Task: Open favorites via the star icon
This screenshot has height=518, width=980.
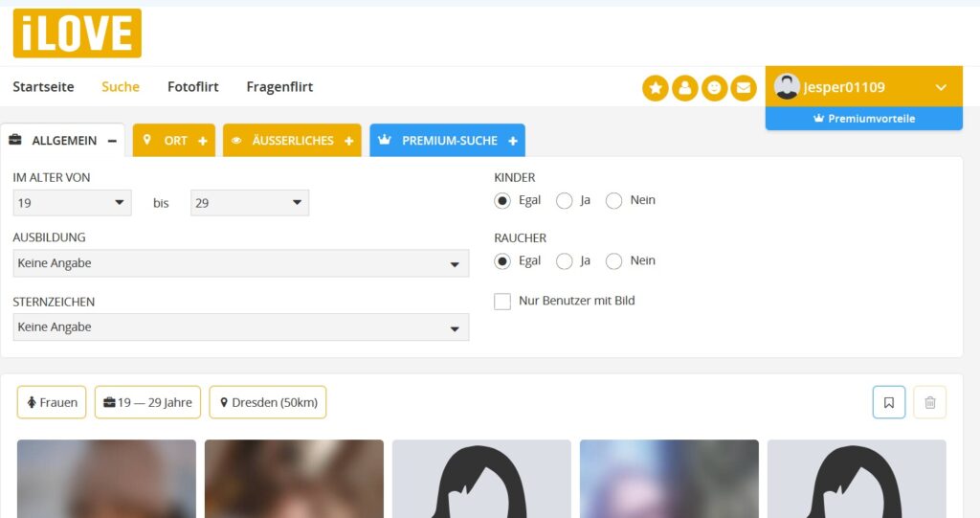Action: tap(656, 88)
